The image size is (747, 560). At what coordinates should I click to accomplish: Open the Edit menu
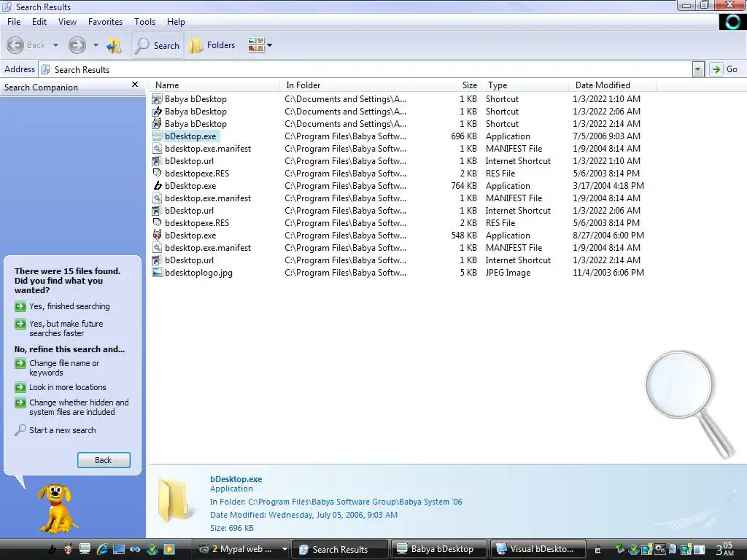pos(39,22)
